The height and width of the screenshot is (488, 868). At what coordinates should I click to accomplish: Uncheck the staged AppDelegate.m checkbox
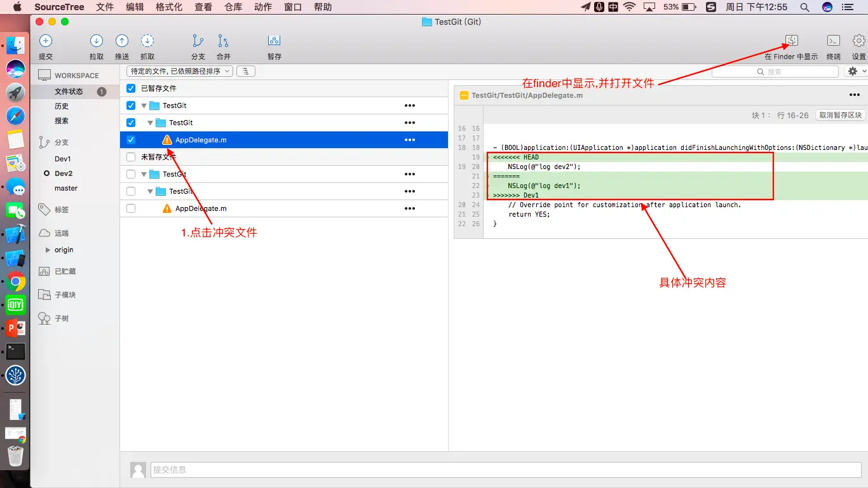131,140
